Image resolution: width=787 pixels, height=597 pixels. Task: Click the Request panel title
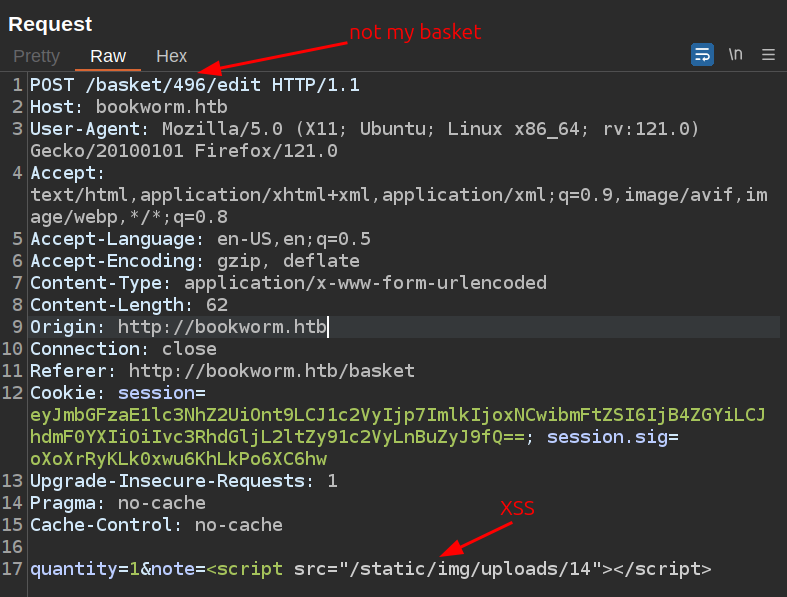pos(50,24)
